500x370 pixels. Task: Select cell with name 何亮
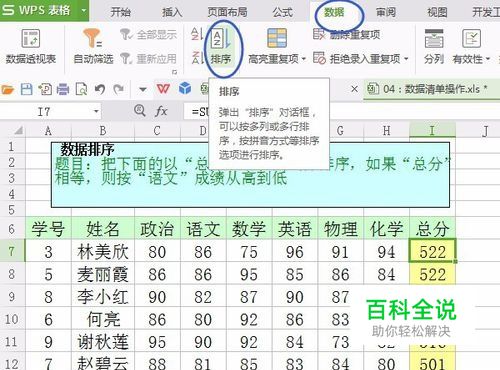point(103,319)
